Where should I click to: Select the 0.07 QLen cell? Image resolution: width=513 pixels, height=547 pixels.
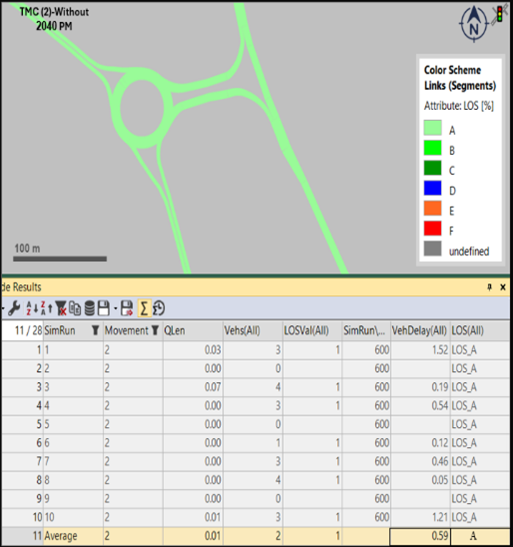(193, 387)
